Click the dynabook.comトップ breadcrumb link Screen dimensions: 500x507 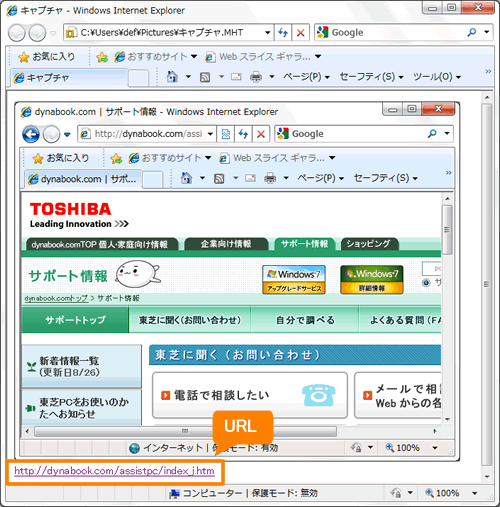point(56,298)
